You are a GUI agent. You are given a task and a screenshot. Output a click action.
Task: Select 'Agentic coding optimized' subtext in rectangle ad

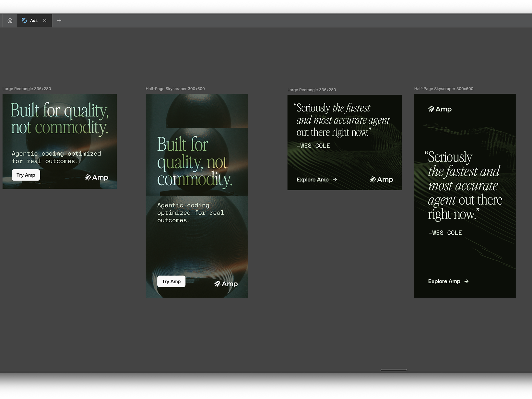(x=56, y=157)
